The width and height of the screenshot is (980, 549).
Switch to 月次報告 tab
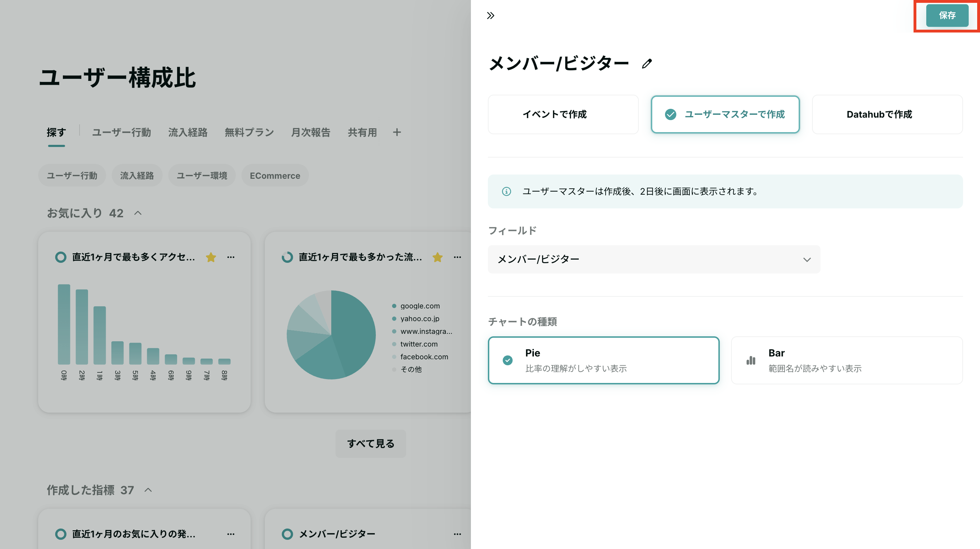(311, 132)
